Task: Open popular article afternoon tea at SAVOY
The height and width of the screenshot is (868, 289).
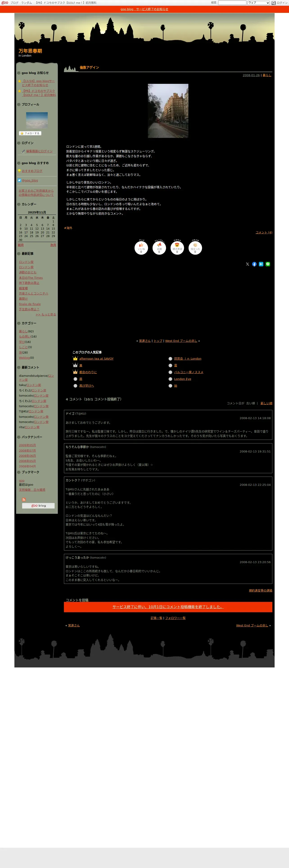Action: tap(96, 359)
